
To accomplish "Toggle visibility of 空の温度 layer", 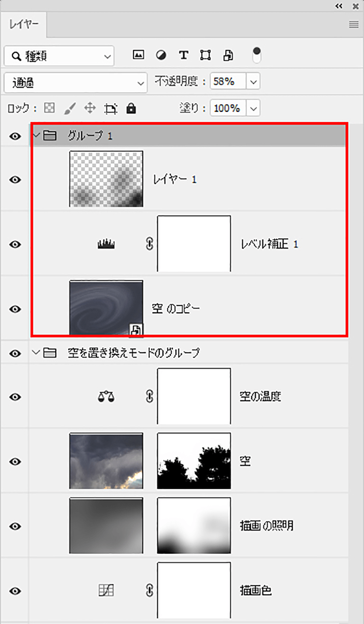I will (15, 397).
